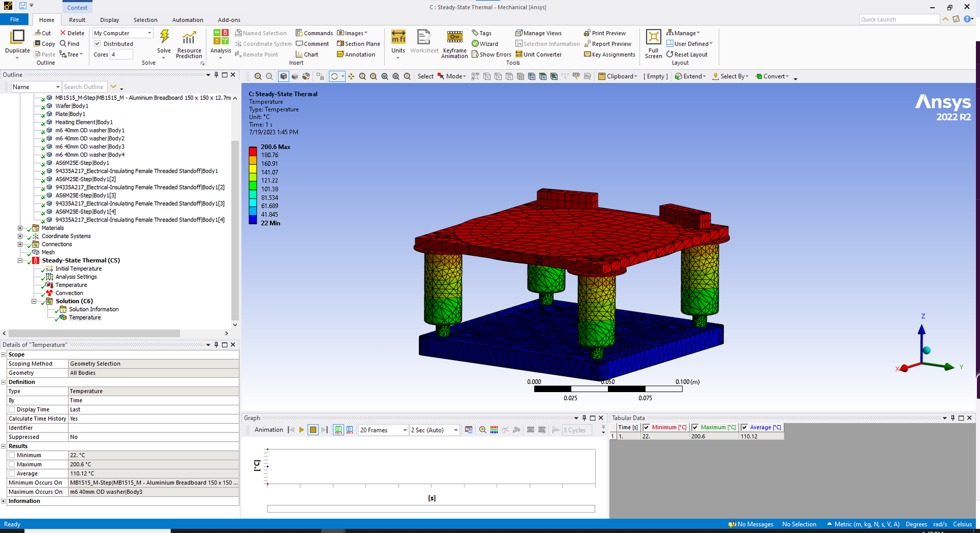This screenshot has width=980, height=533.
Task: Collapse the Steady-State Thermal (C5) node
Action: [20, 260]
